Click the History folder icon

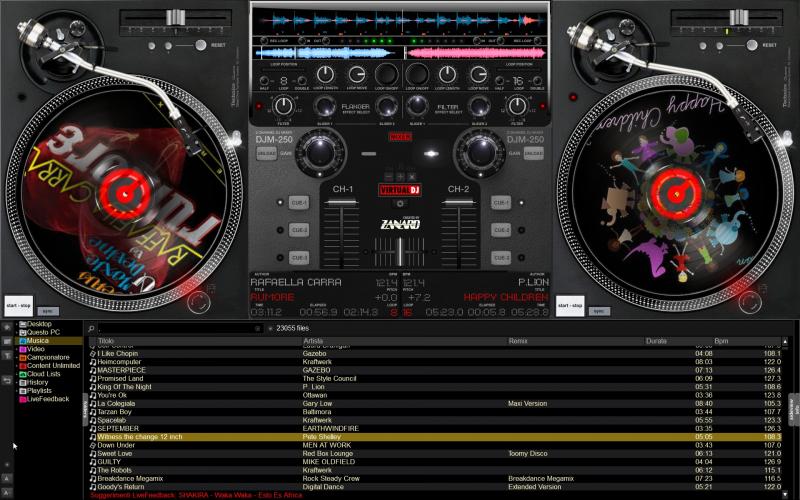point(22,383)
